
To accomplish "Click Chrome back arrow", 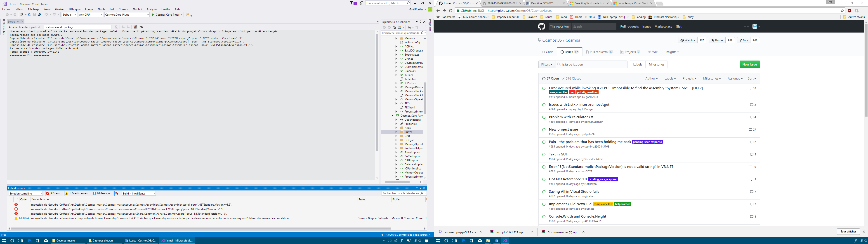I will (438, 11).
